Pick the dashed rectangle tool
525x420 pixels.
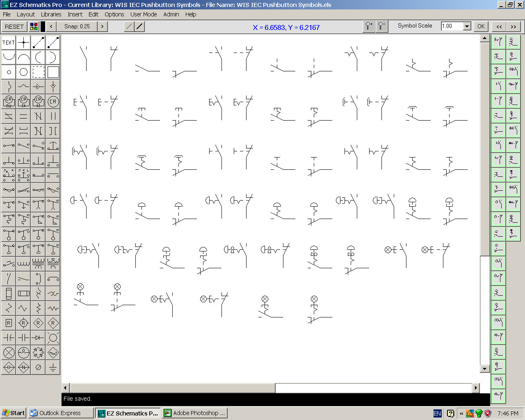tap(38, 72)
